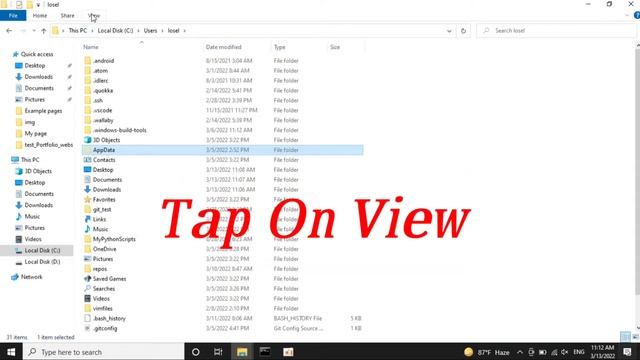Click the Searches magnifier icon
The width and height of the screenshot is (640, 360).
click(x=87, y=289)
